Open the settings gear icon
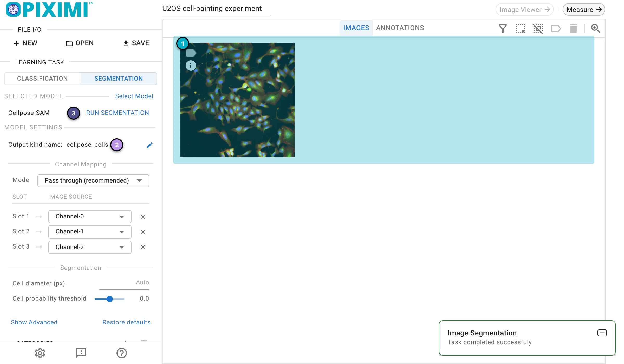 point(40,353)
